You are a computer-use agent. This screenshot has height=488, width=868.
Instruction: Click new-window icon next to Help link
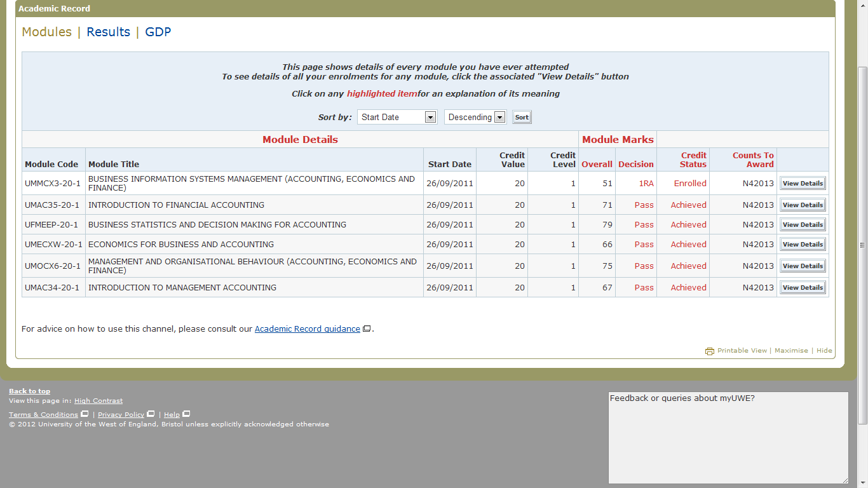pos(186,414)
